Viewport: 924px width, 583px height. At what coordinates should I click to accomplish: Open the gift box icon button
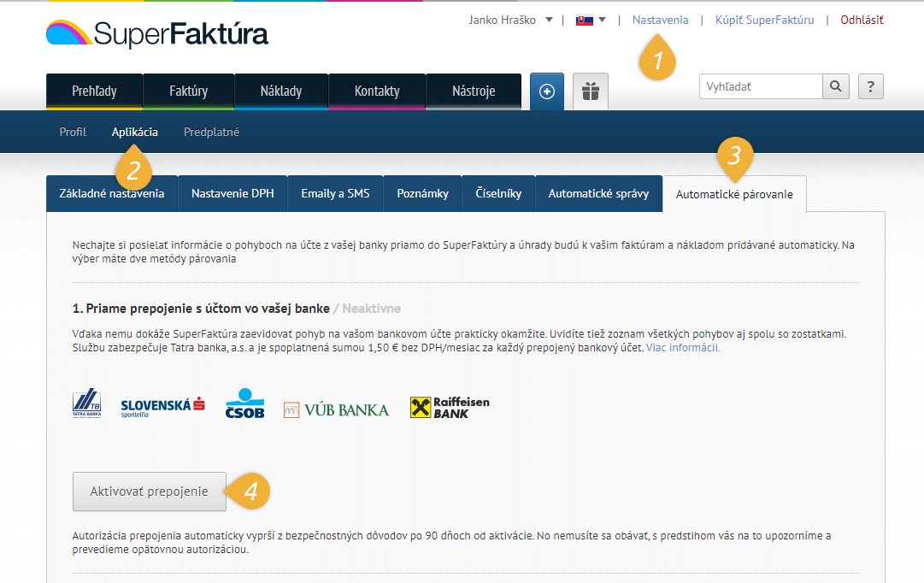(x=591, y=91)
